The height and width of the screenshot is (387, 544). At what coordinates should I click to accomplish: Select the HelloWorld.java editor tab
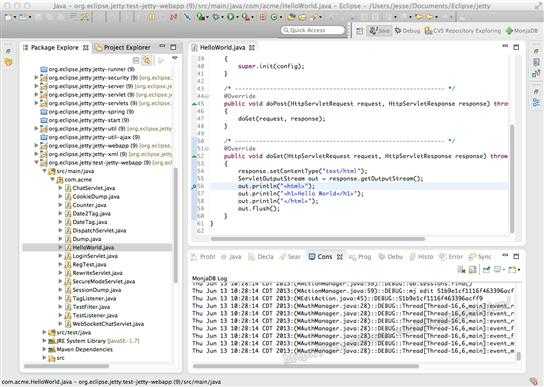223,47
